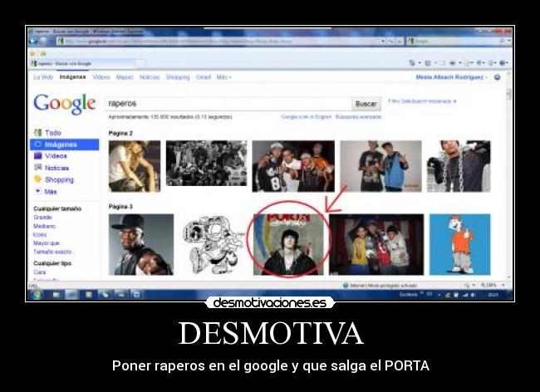Choose the Tamaño exacto size filter
The image size is (540, 392).
[x=53, y=252]
